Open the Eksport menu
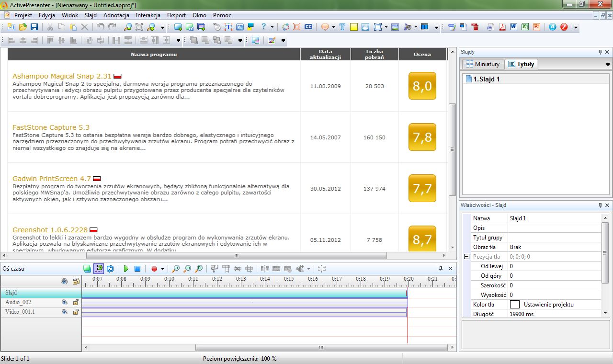The height and width of the screenshot is (364, 613). pos(176,15)
